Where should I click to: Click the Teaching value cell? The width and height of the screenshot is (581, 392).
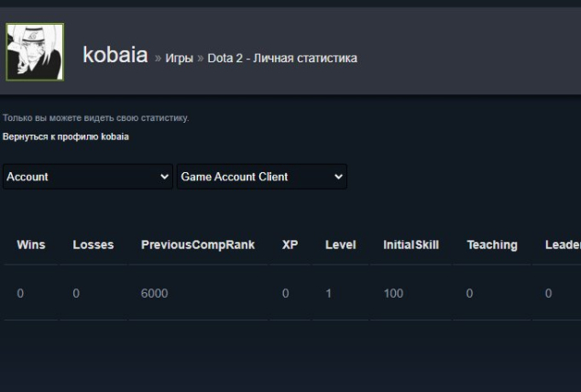pyautogui.click(x=470, y=294)
